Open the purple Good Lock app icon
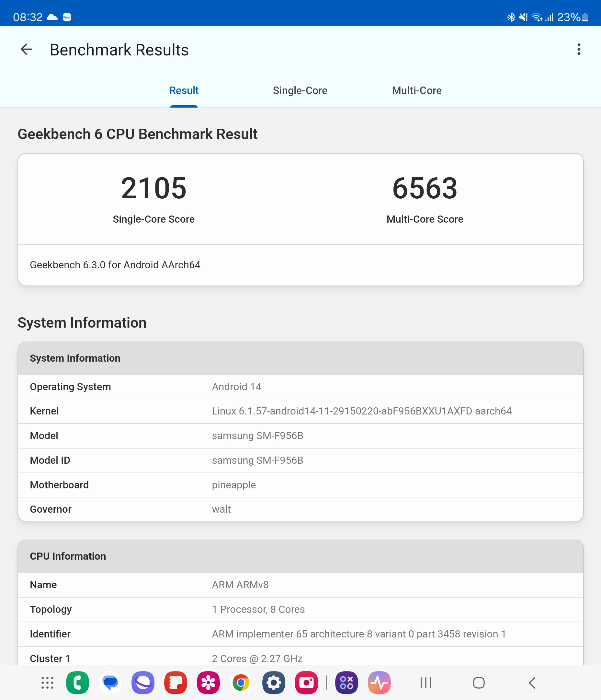601x700 pixels. [x=346, y=683]
